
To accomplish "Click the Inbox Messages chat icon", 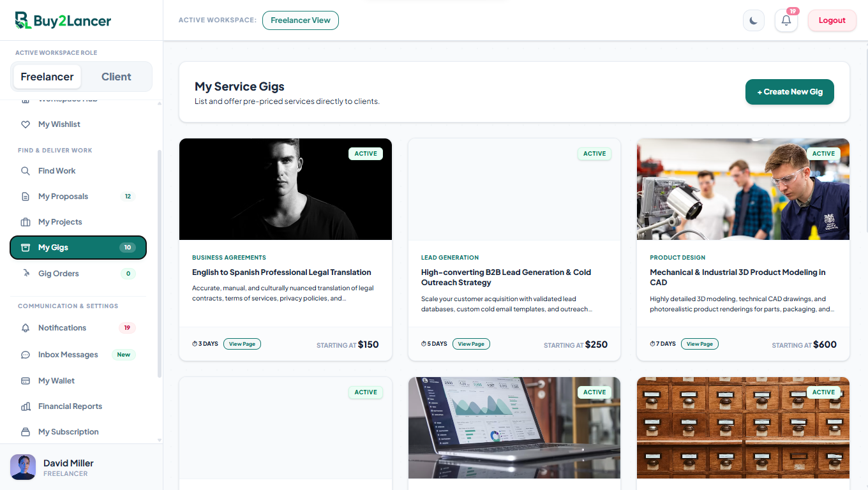I will coord(26,355).
